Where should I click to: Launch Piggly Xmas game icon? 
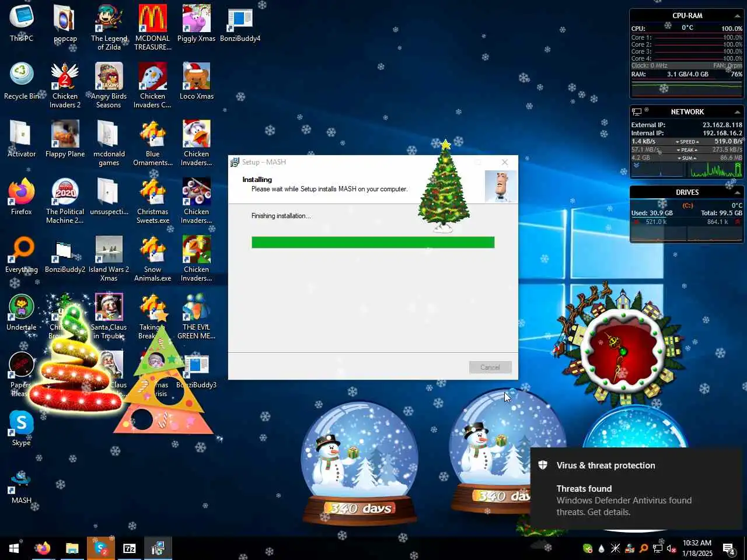coord(196,23)
